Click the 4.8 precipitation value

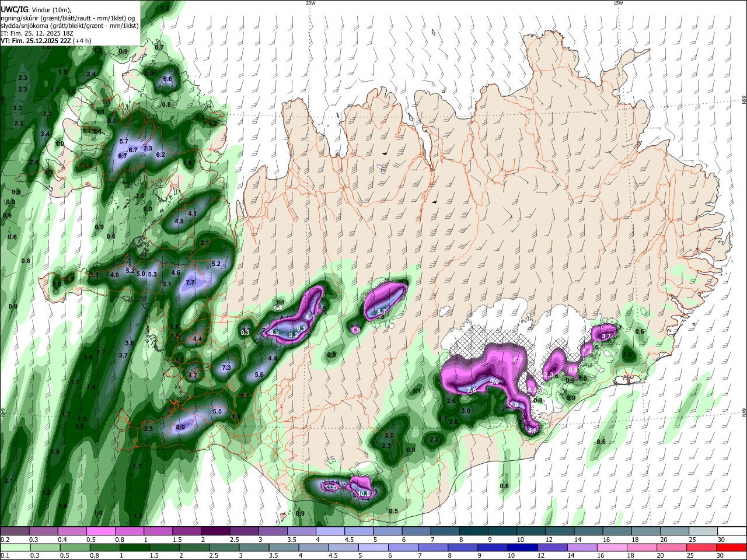tap(179, 221)
